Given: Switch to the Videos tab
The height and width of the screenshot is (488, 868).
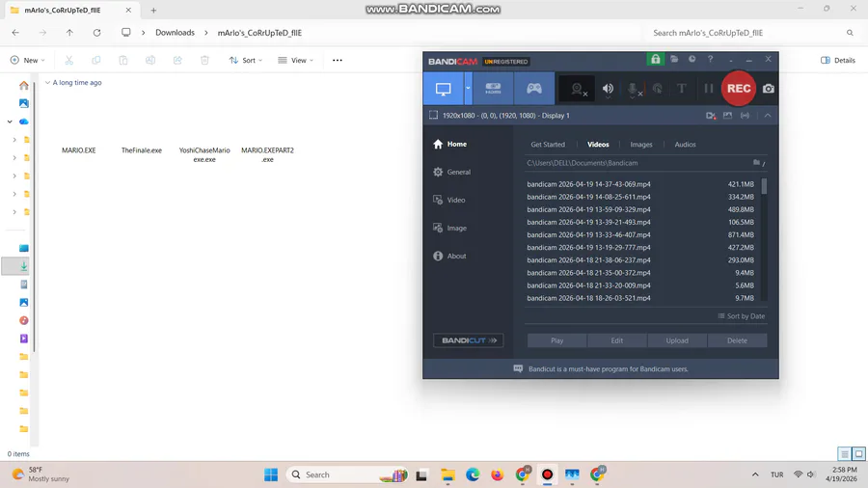Looking at the screenshot, I should 598,145.
